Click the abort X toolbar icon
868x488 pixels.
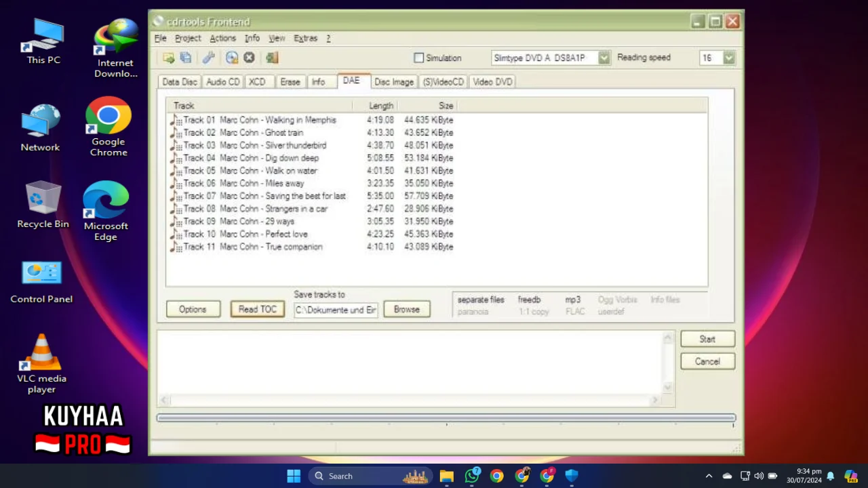click(x=249, y=58)
